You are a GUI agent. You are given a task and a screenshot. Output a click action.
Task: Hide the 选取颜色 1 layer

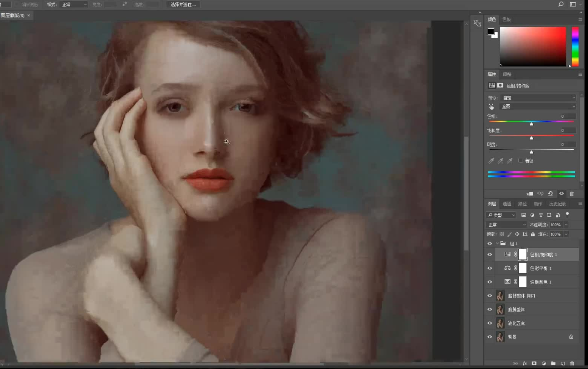pos(490,282)
